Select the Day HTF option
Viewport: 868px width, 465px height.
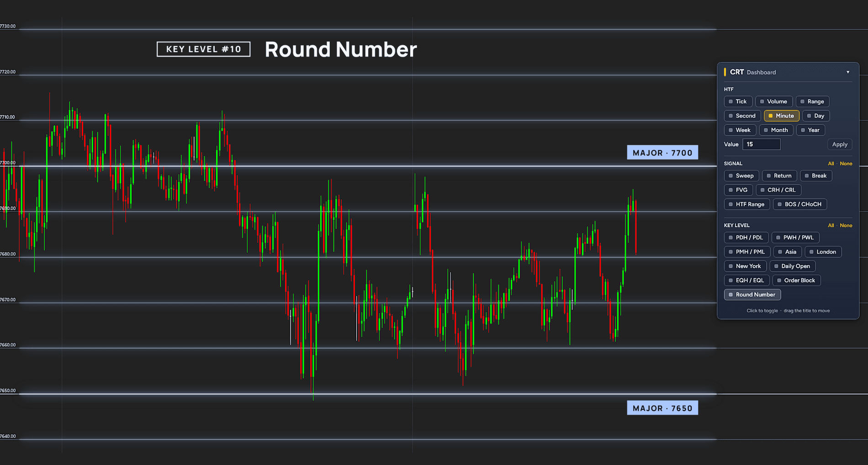pos(816,116)
